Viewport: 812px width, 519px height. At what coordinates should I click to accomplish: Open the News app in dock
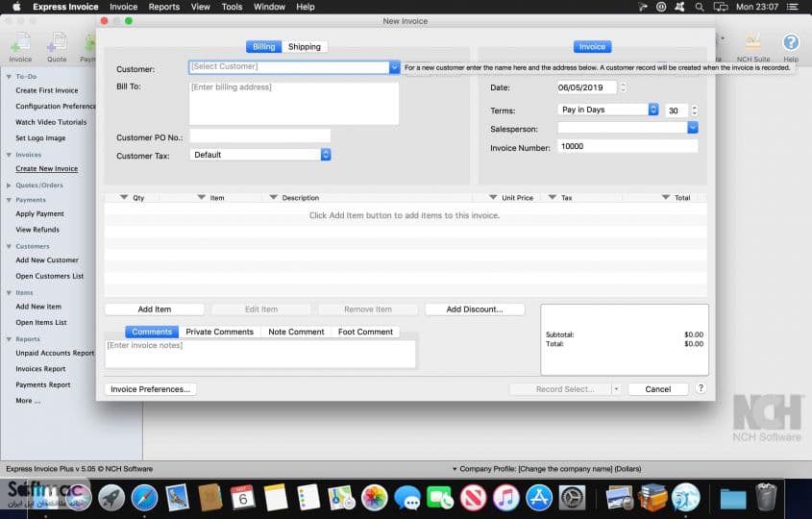coord(474,497)
